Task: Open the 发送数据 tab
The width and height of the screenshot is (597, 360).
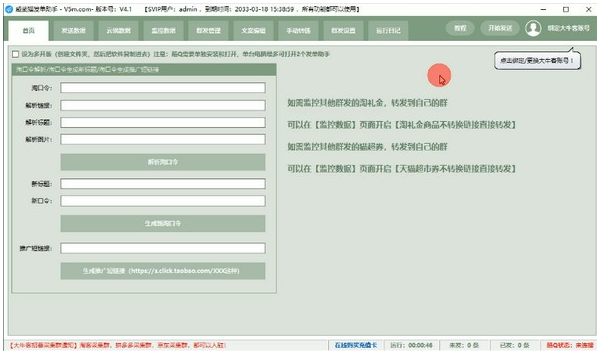Action: coord(73,30)
